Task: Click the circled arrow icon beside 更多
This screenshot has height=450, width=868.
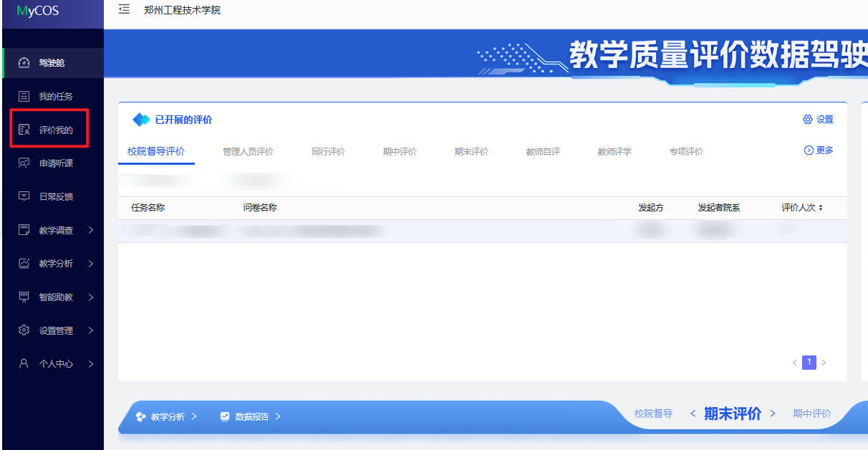Action: pos(809,150)
